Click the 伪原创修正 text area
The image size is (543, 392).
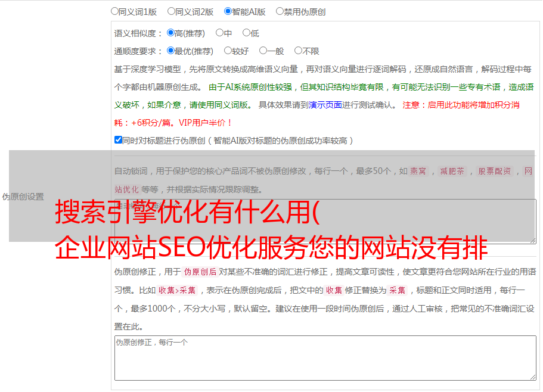pyautogui.click(x=325, y=358)
